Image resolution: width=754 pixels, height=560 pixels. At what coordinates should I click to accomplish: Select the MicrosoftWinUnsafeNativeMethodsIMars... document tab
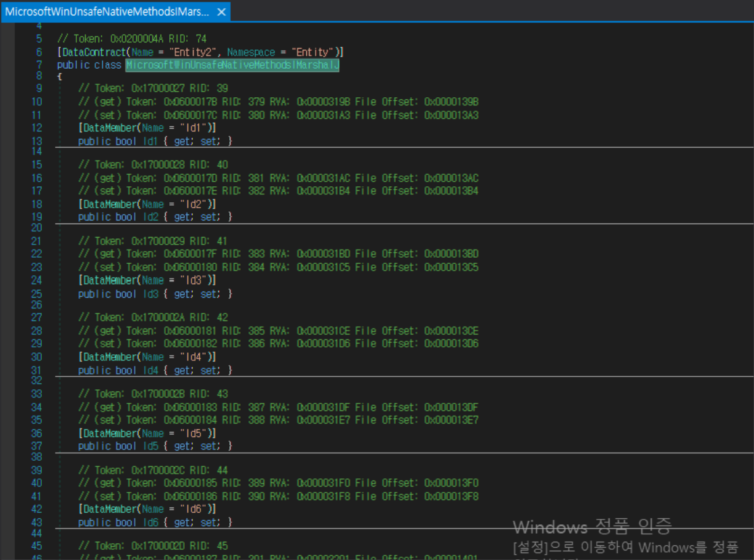click(115, 11)
